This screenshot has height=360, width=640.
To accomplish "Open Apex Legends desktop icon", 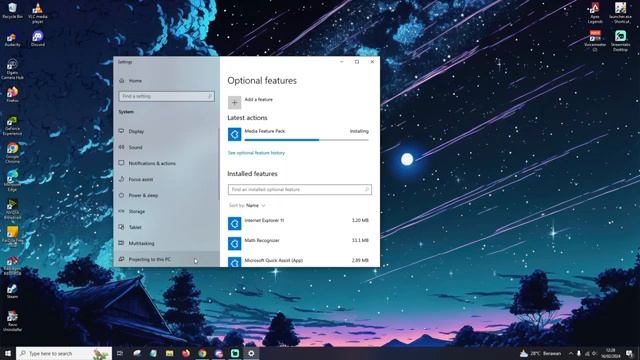I will click(595, 13).
